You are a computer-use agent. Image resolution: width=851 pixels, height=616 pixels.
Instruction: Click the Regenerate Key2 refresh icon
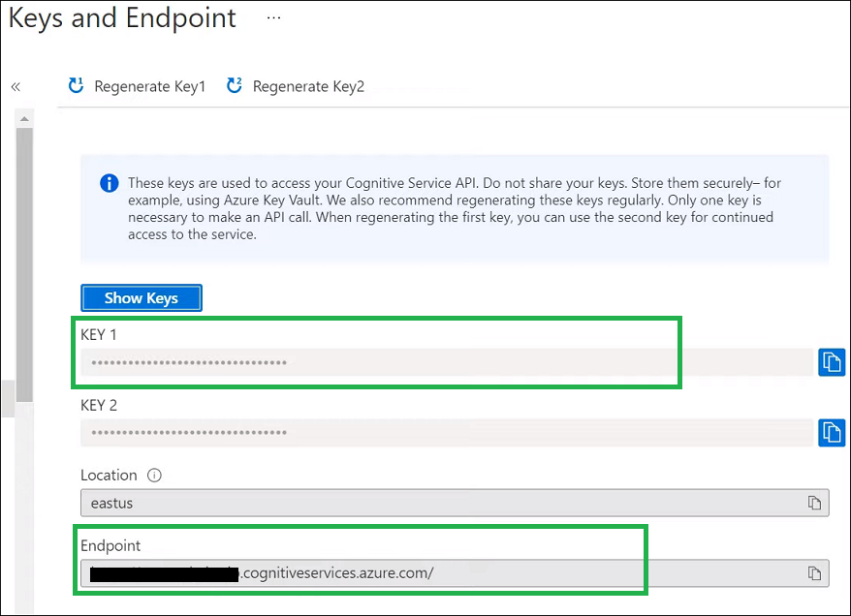click(x=234, y=86)
